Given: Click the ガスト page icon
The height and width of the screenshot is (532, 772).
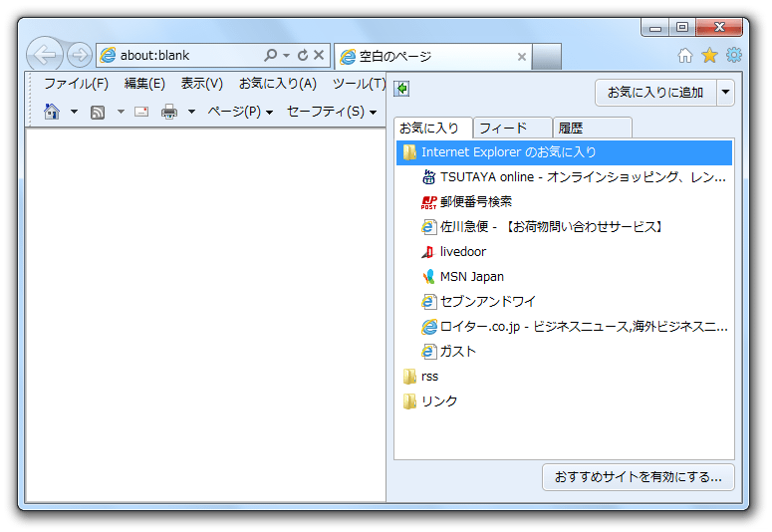Looking at the screenshot, I should coord(429,352).
